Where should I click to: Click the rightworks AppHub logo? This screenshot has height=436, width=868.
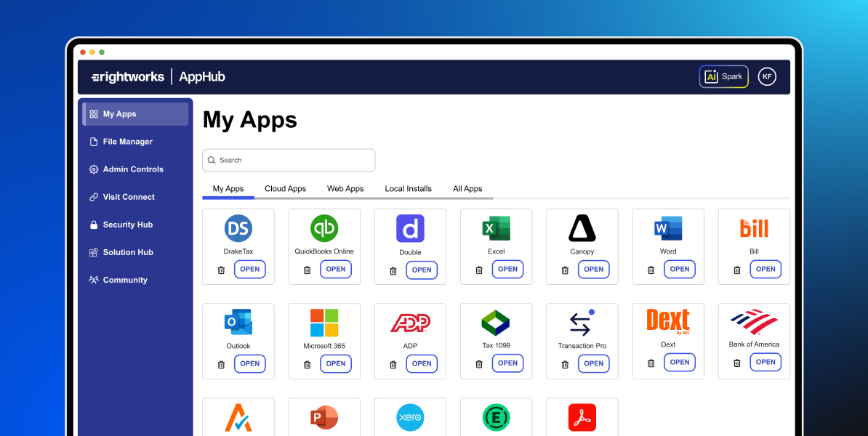158,77
